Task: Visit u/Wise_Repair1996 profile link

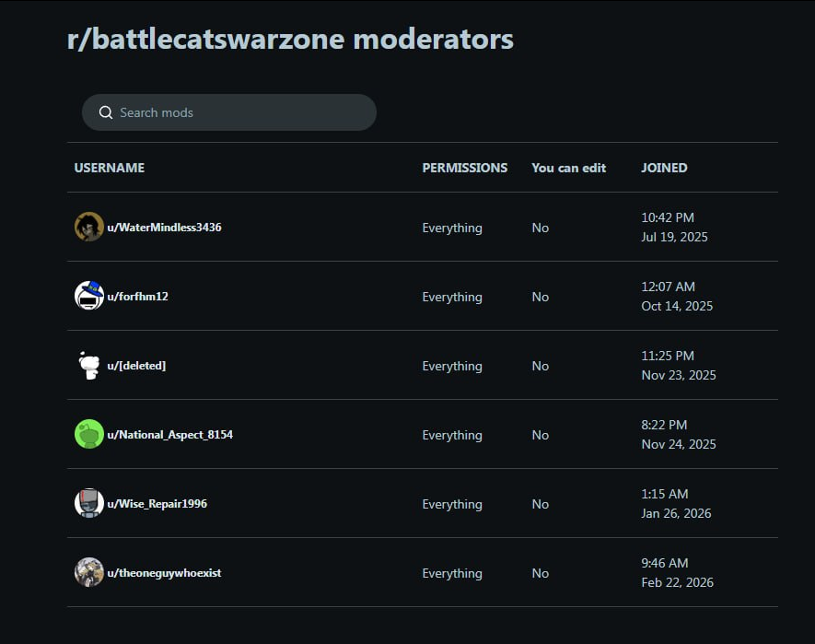Action: click(157, 504)
